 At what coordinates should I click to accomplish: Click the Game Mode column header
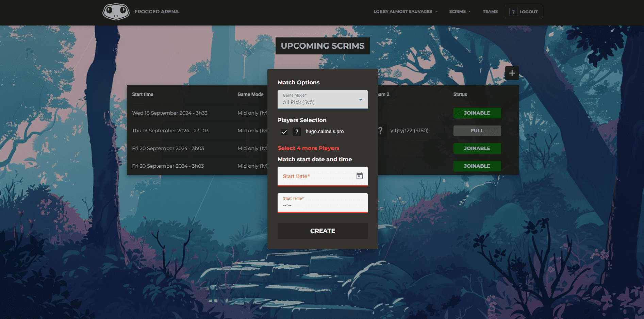(250, 94)
